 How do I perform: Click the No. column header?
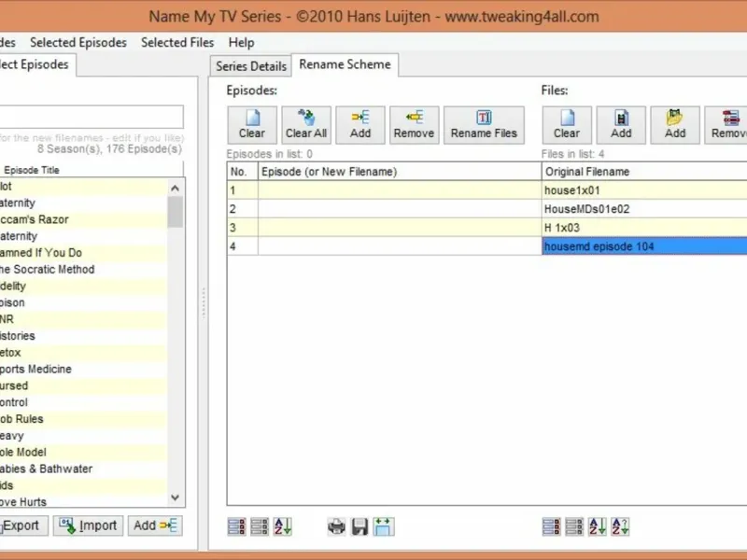(243, 172)
